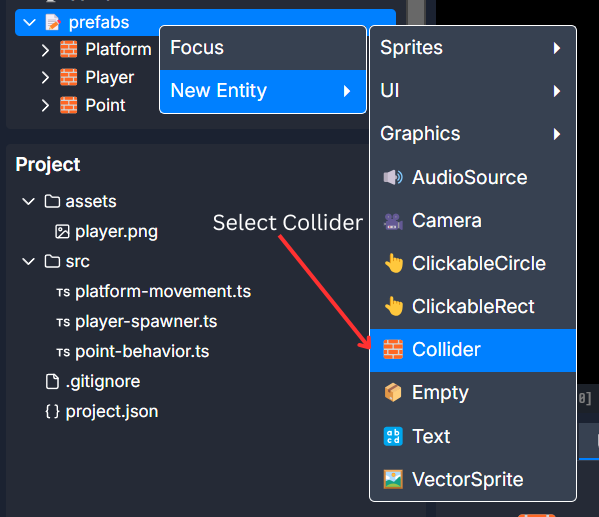Expand the Player prefab node
The width and height of the screenshot is (599, 517).
point(45,78)
